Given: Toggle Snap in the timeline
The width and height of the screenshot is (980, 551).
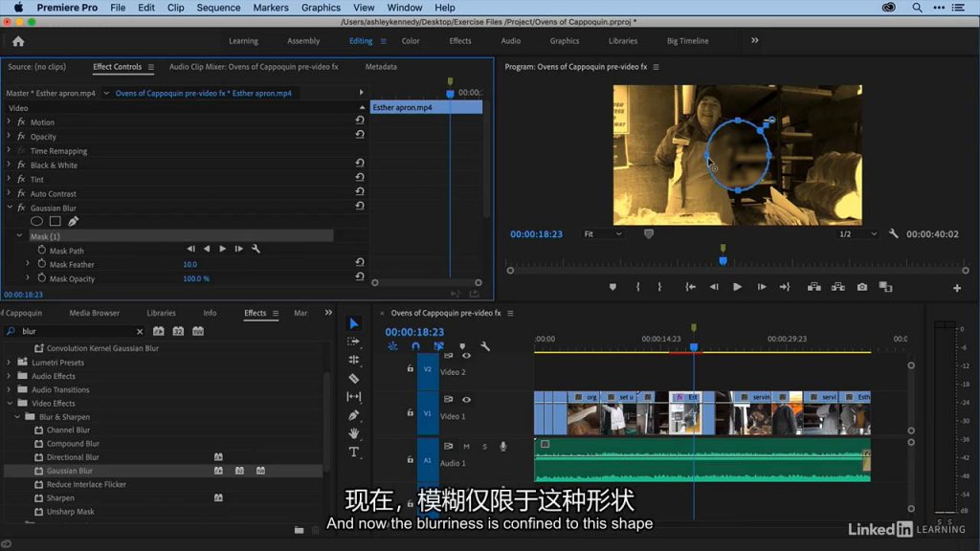Looking at the screenshot, I should 415,346.
